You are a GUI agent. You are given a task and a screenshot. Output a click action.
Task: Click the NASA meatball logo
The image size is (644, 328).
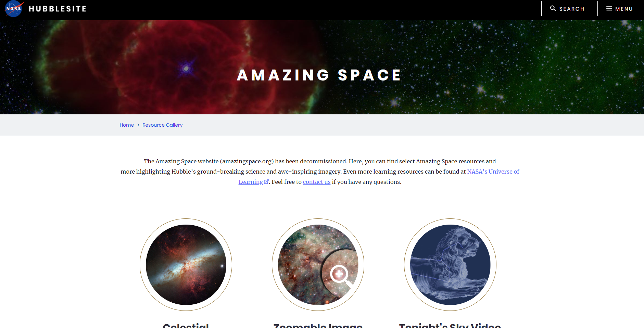tap(14, 9)
